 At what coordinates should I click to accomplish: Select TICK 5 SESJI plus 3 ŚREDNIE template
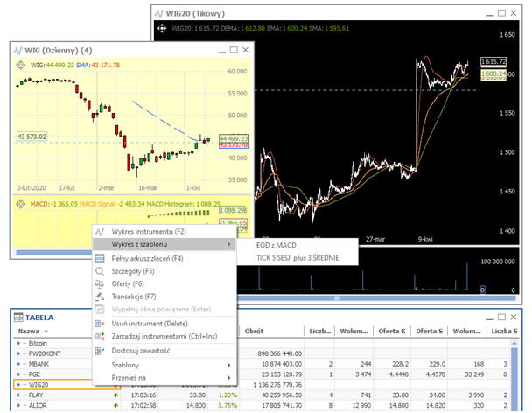(297, 258)
